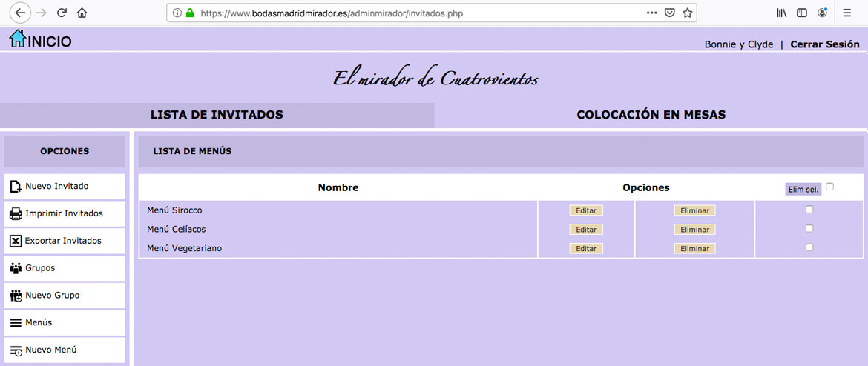Open the Nuevo Grupo sidebar option

(65, 295)
